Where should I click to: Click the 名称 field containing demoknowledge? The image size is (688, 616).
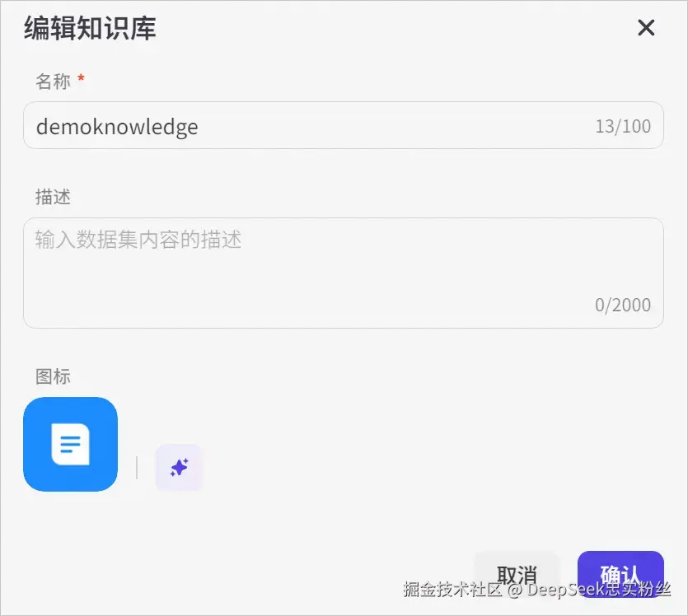click(x=343, y=125)
